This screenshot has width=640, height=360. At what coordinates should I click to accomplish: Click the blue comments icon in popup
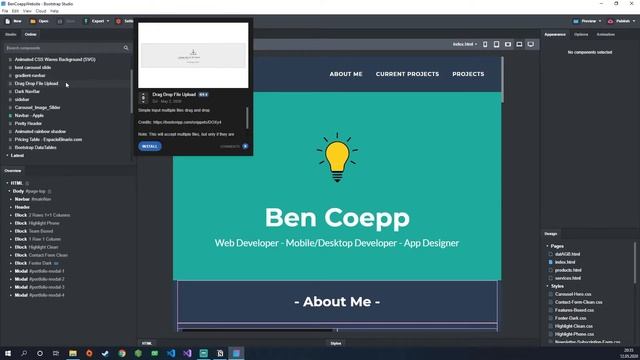(x=245, y=146)
